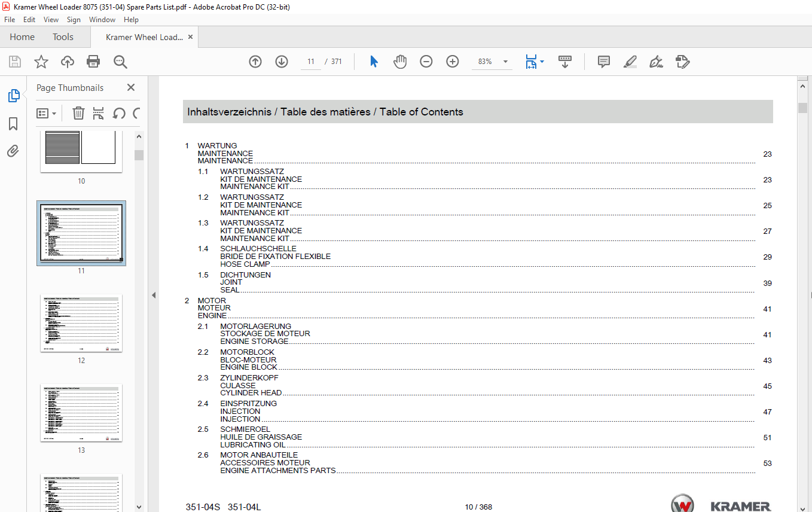
Task: Click 2.5 SCHMIEROEL contents entry
Action: tap(485, 437)
